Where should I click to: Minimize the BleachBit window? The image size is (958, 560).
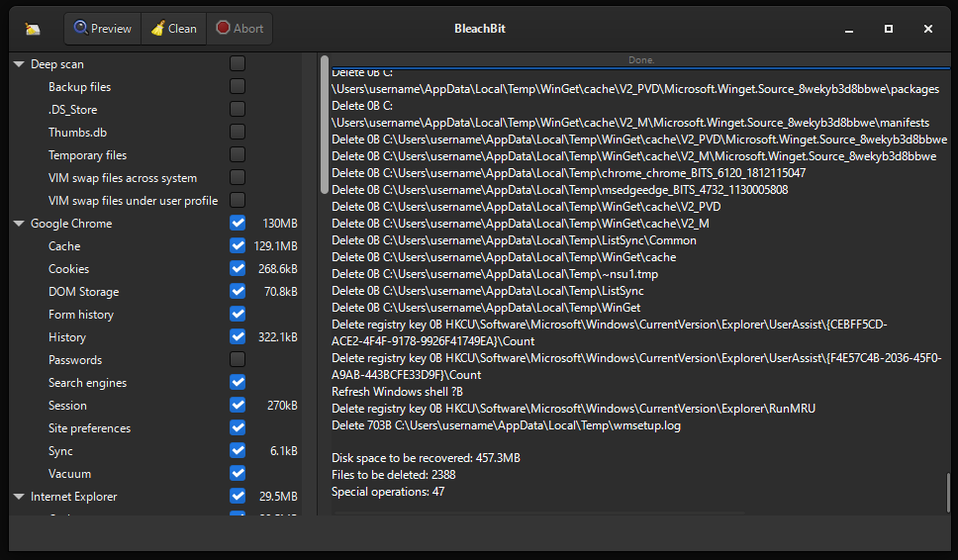coord(849,29)
